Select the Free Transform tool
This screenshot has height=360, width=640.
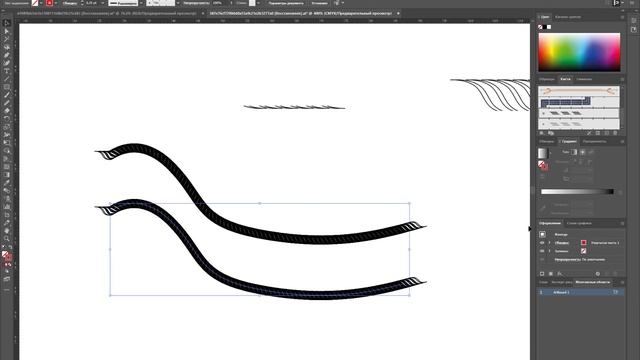[7, 143]
